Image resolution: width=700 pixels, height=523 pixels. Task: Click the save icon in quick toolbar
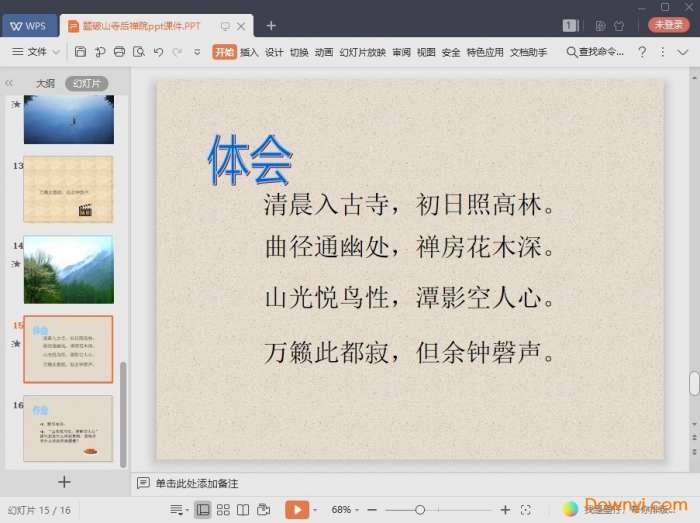pyautogui.click(x=81, y=52)
